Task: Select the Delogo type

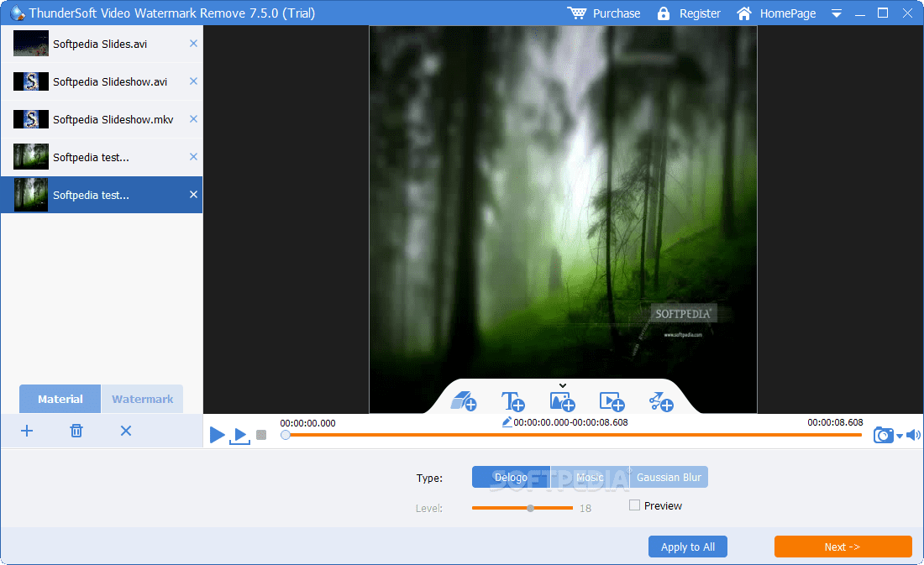Action: coord(511,477)
